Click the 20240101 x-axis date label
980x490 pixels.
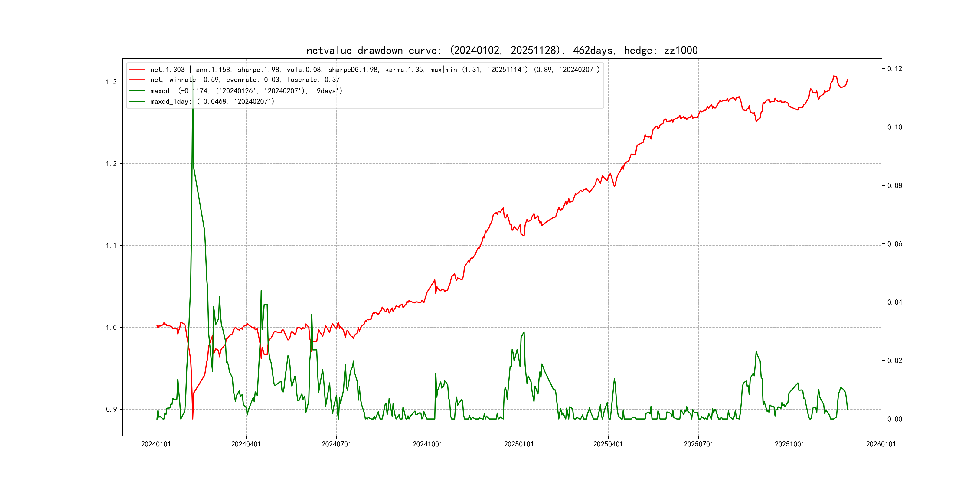[x=156, y=444]
